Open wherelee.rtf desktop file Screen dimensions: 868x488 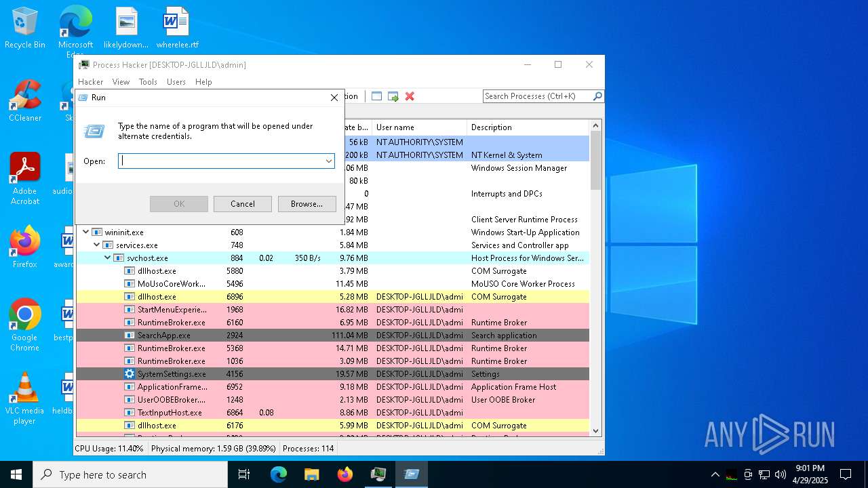point(177,28)
